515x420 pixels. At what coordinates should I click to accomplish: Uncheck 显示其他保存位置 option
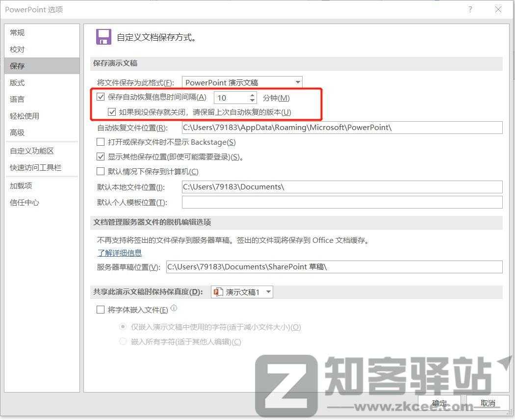coord(101,157)
